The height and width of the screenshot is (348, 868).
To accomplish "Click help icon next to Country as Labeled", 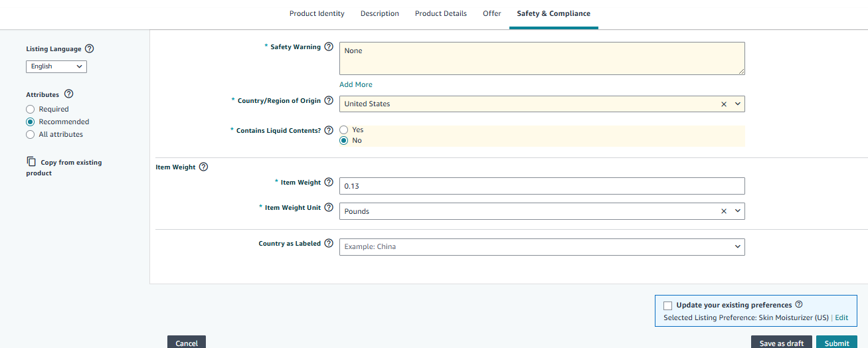I will click(x=329, y=244).
